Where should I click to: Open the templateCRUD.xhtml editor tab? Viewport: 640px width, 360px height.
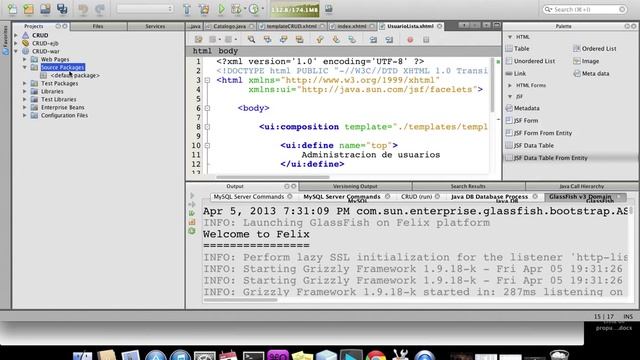pos(292,26)
